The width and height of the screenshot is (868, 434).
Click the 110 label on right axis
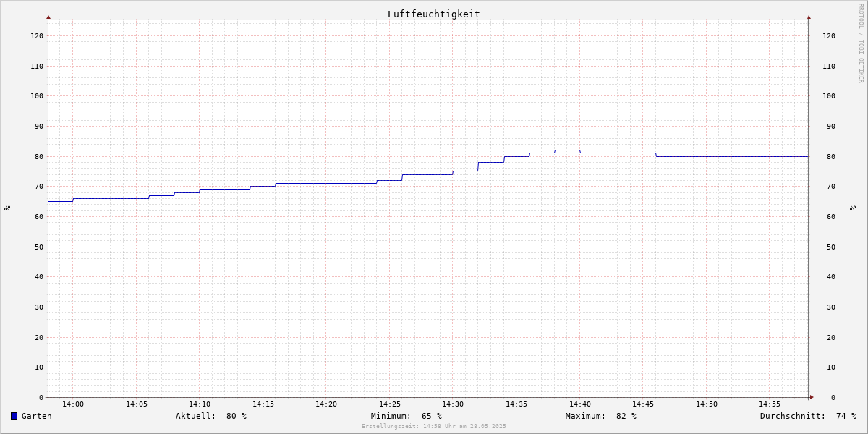(829, 66)
